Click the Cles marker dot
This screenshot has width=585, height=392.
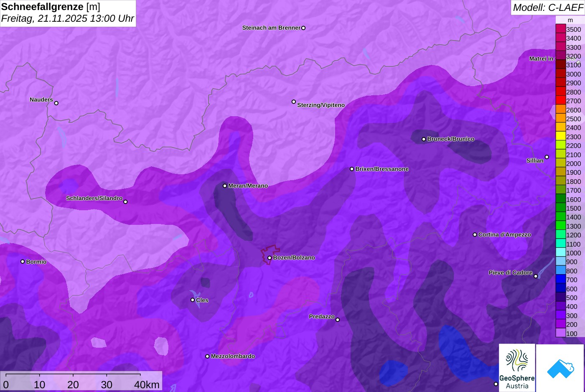coord(193,300)
